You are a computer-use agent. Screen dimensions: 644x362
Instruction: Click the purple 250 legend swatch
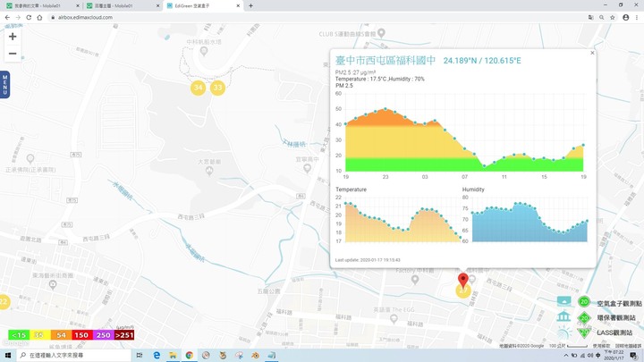pos(103,335)
